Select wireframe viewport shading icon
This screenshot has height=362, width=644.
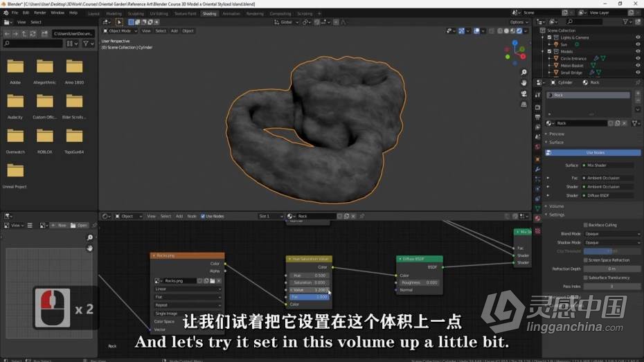[500, 30]
